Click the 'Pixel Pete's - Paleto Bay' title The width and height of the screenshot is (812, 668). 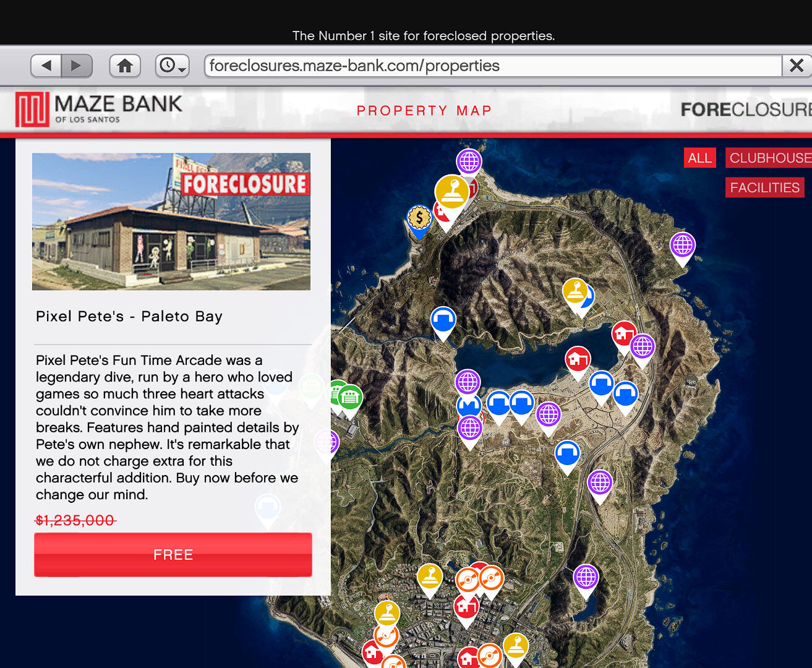[129, 316]
